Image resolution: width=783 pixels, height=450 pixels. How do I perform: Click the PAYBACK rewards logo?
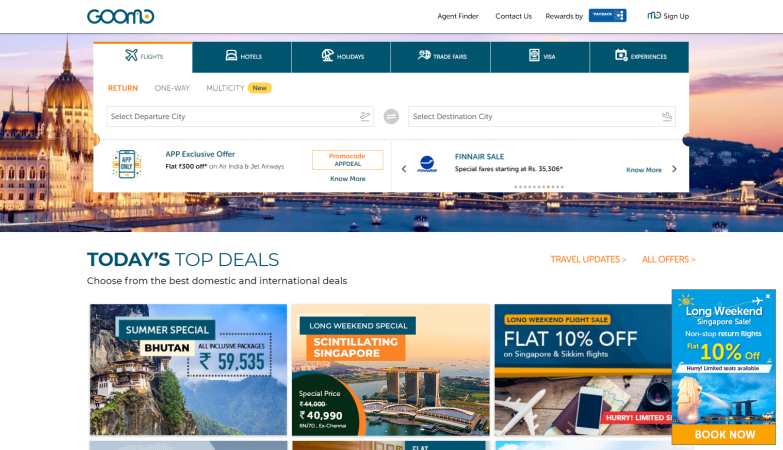[x=607, y=15]
